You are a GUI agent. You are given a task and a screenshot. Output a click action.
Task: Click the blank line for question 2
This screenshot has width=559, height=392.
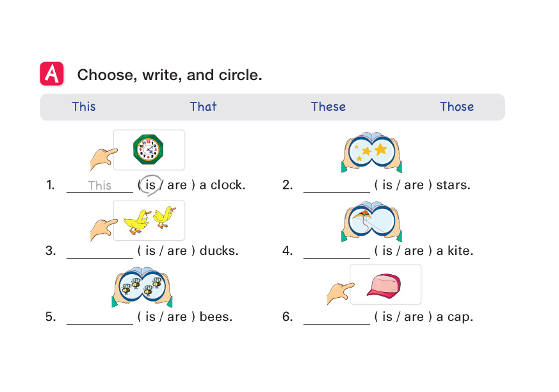(x=336, y=186)
